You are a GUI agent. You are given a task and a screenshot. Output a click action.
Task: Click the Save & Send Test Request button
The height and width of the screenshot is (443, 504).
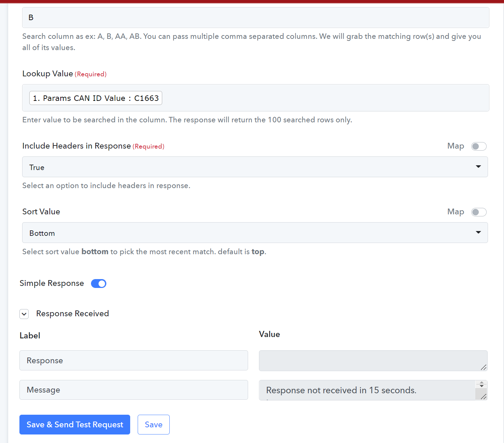coord(75,425)
